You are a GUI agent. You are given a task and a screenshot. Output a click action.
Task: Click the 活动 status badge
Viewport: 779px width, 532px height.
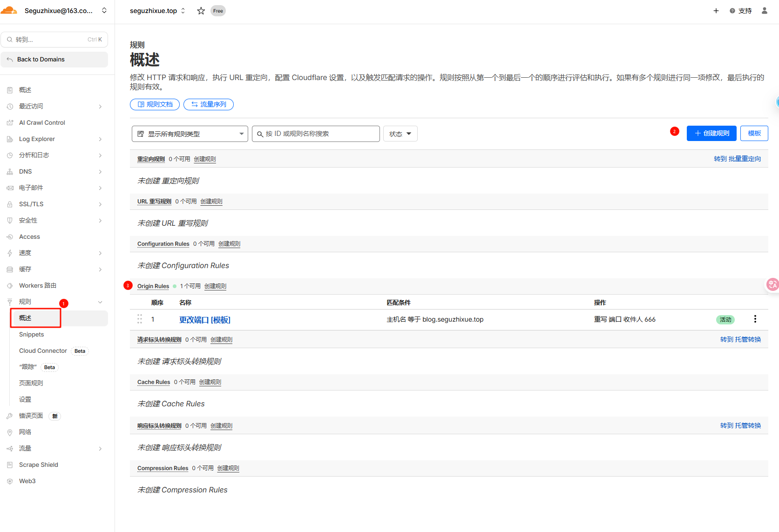coord(725,319)
